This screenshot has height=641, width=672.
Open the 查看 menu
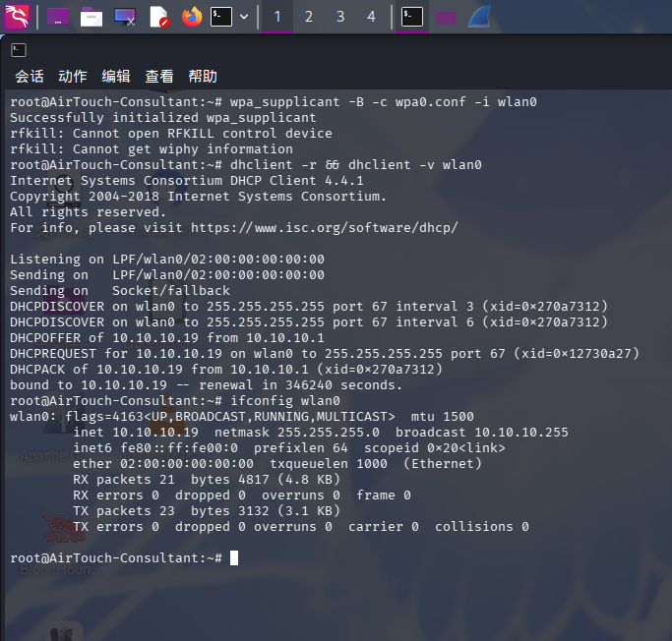(159, 77)
